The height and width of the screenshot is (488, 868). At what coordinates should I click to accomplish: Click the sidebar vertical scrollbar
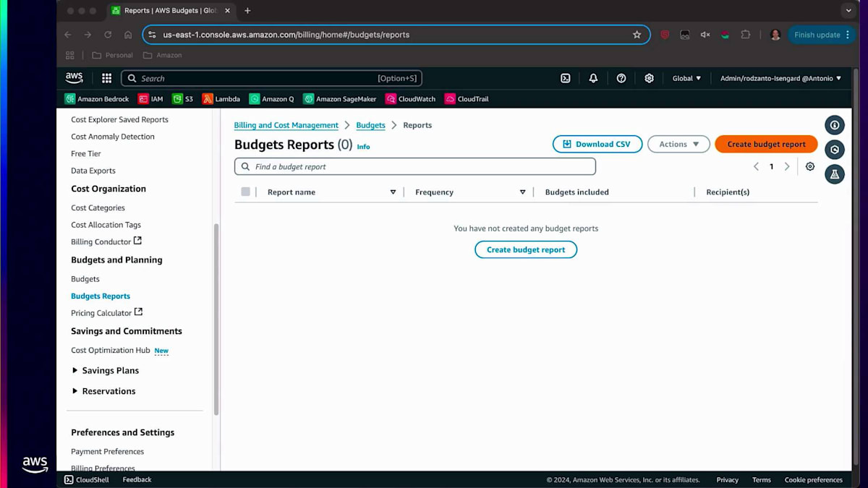tap(216, 318)
